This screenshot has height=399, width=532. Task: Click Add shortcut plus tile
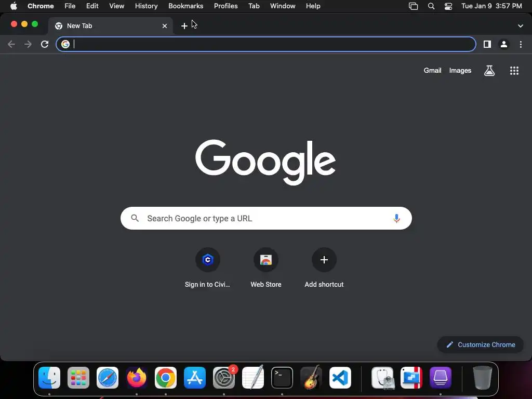click(324, 268)
